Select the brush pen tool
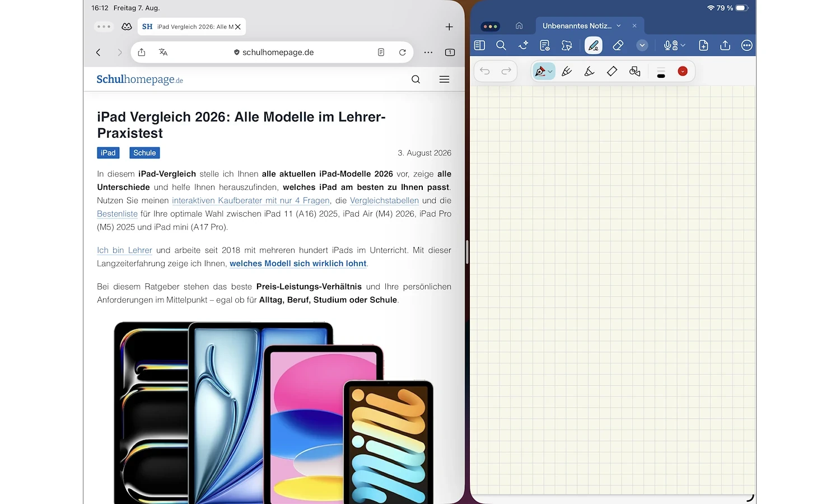Image resolution: width=840 pixels, height=504 pixels. [567, 71]
